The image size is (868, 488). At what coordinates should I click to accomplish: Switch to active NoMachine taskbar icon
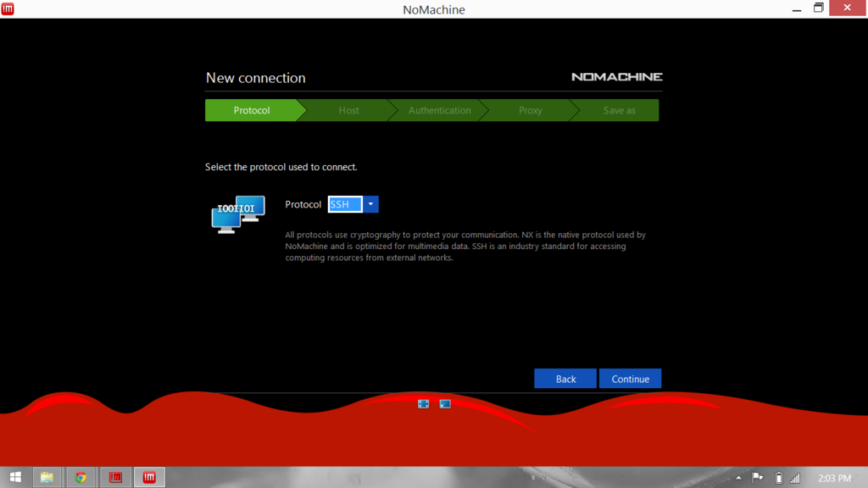149,477
